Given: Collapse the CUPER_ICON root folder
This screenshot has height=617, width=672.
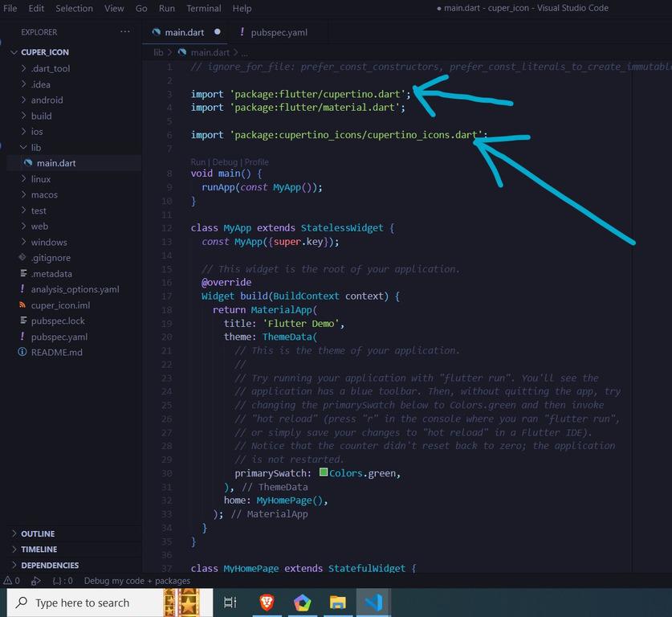Looking at the screenshot, I should tap(45, 52).
